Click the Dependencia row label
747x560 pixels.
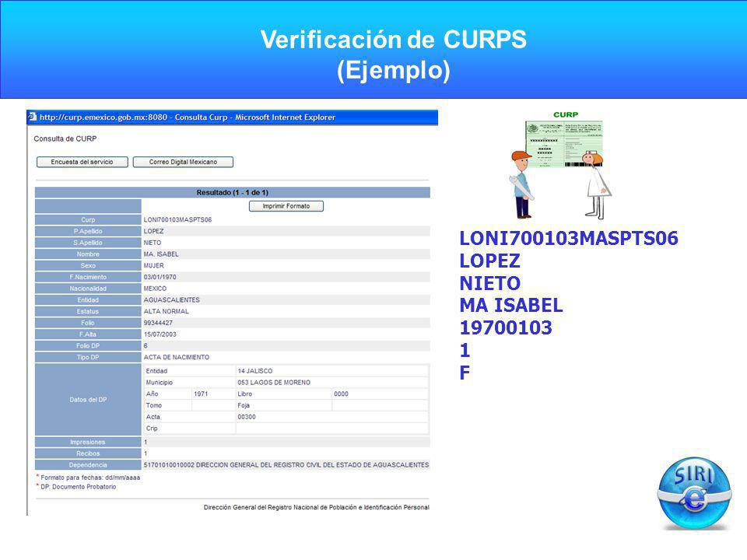88,465
